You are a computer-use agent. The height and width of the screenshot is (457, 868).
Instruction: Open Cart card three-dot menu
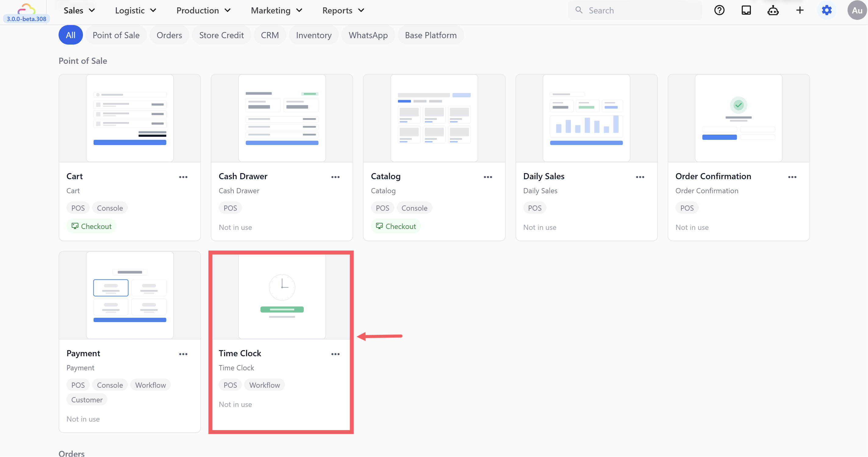click(183, 177)
